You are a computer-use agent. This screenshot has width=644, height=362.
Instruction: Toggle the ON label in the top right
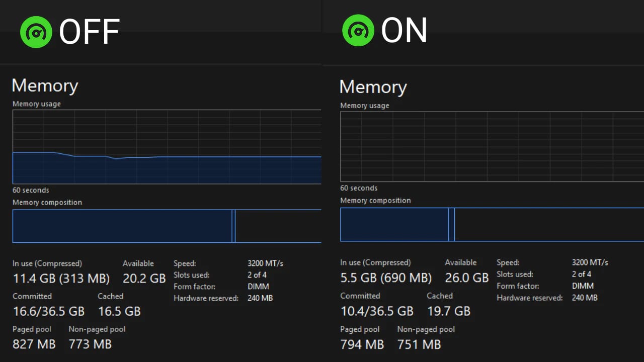pyautogui.click(x=405, y=31)
